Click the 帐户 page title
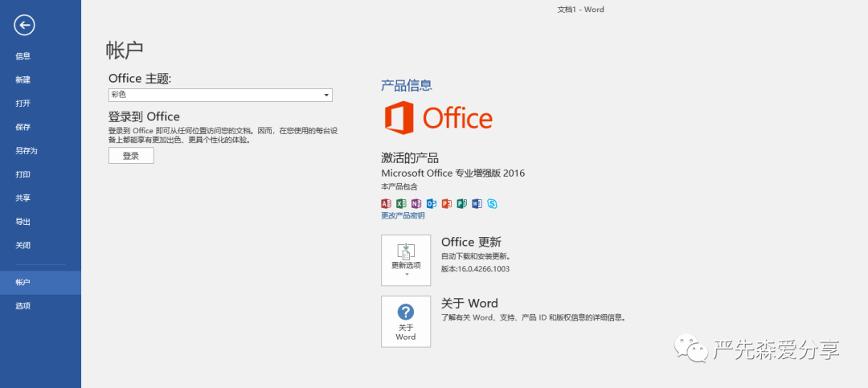 click(x=125, y=49)
